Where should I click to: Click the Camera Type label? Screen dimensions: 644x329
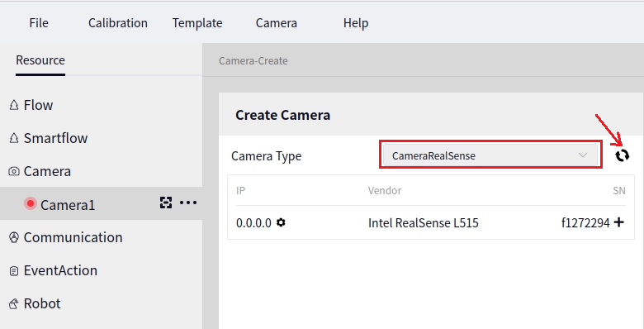pos(266,156)
